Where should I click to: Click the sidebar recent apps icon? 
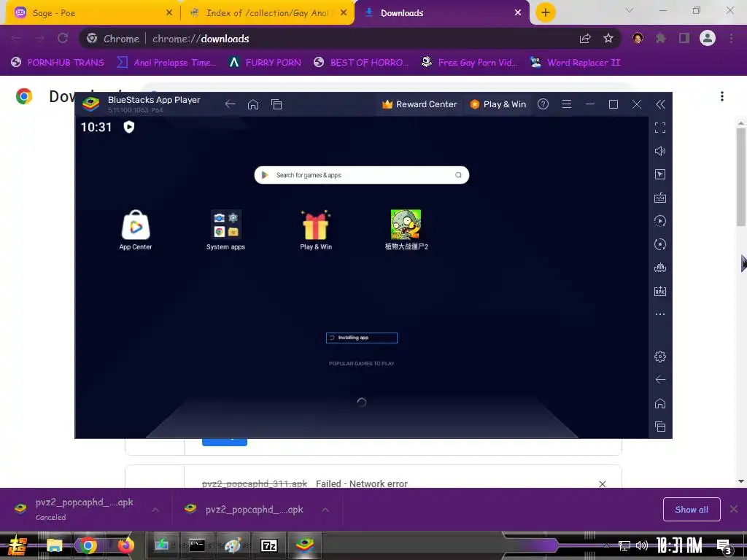point(659,427)
